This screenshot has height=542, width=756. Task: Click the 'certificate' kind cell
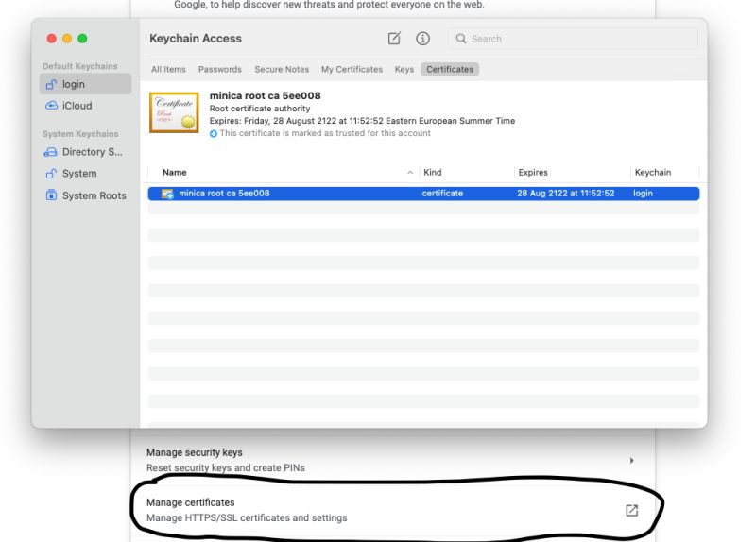pyautogui.click(x=442, y=194)
